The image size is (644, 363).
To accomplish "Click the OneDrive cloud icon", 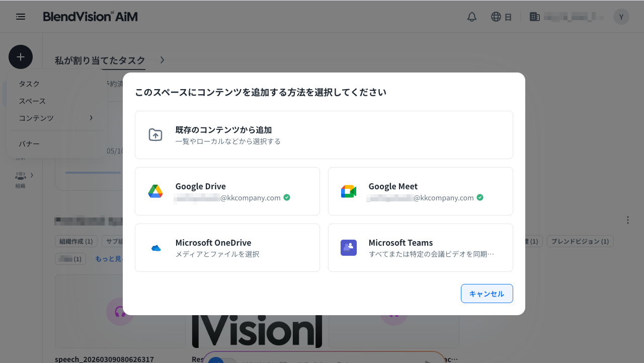I will point(156,248).
